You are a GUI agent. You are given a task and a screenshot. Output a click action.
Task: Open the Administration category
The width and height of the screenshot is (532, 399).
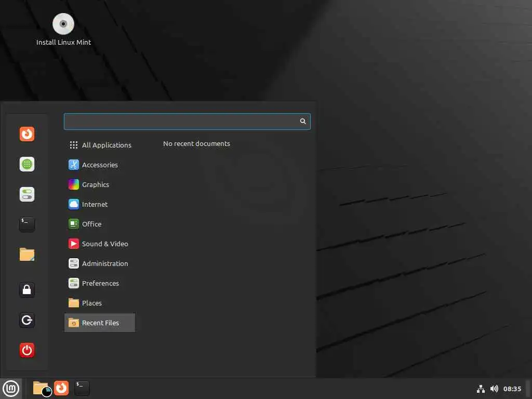pyautogui.click(x=100, y=263)
